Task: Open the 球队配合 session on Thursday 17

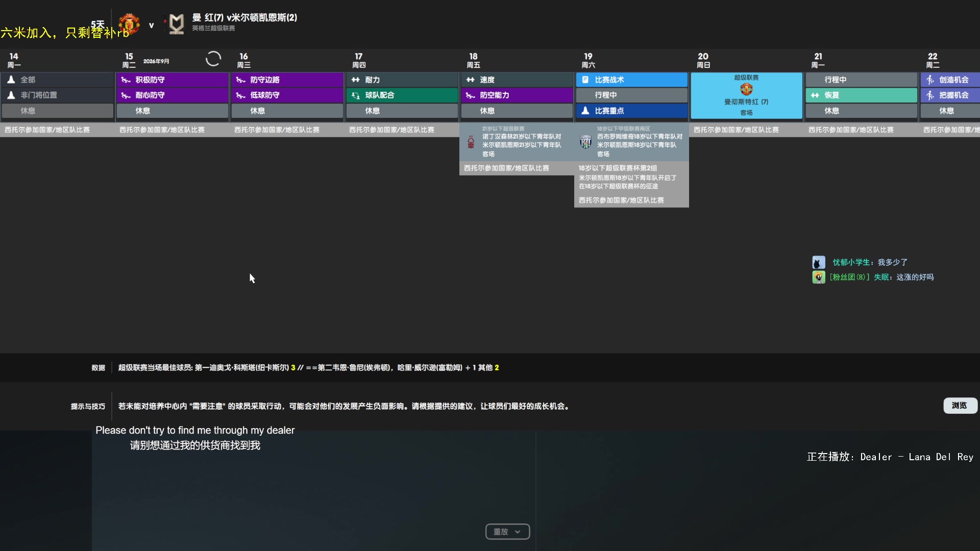Action: [402, 95]
